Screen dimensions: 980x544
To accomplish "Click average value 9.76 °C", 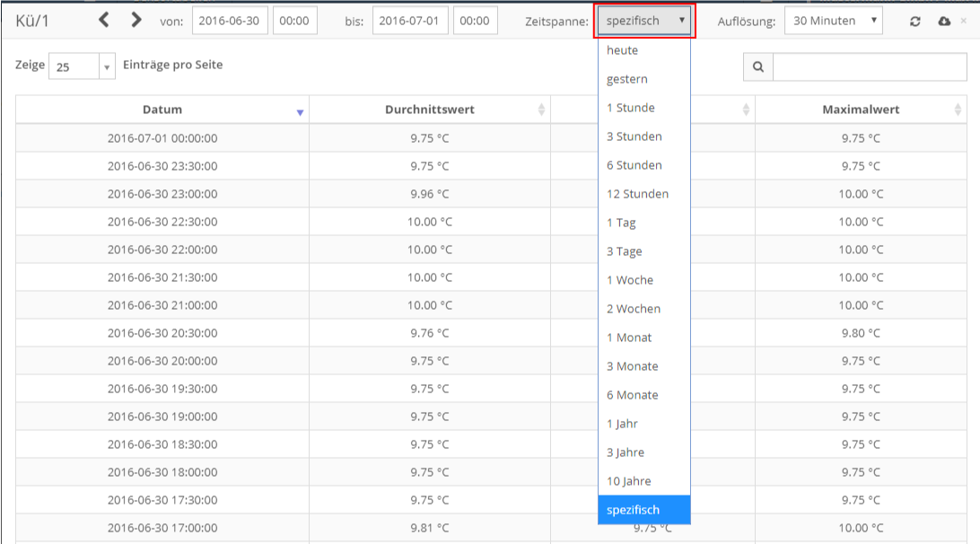I will [430, 333].
